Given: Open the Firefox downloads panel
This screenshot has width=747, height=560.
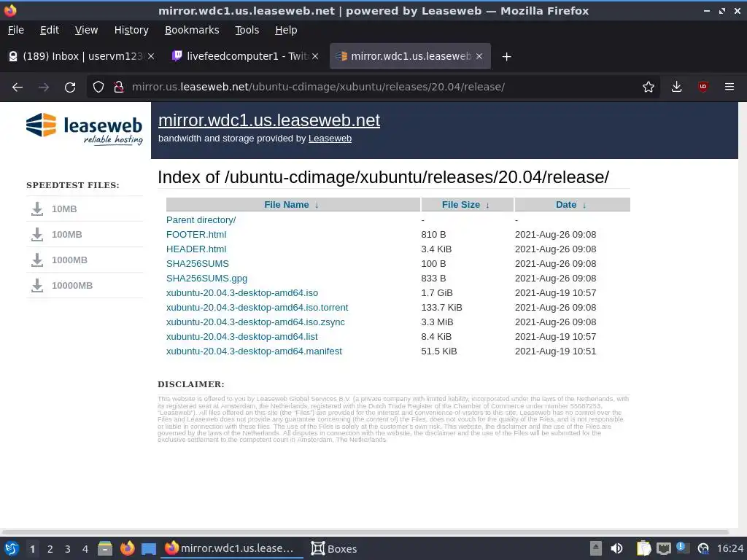Looking at the screenshot, I should tap(676, 87).
